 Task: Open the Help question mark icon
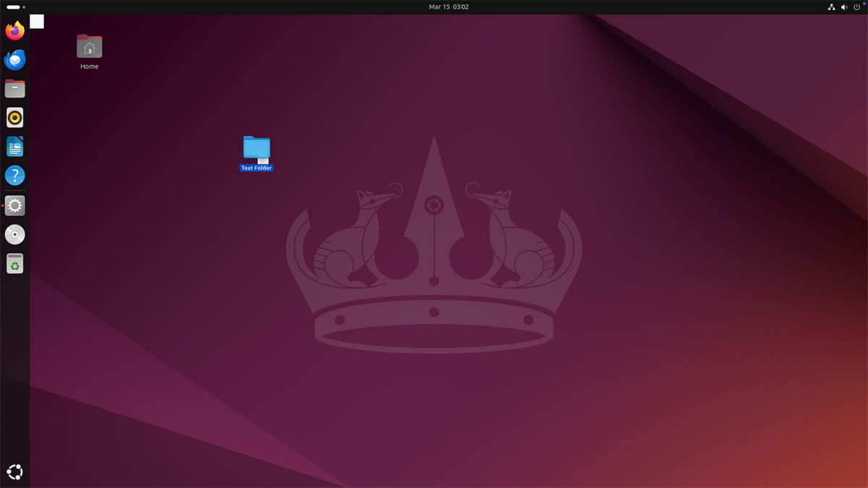coord(14,176)
